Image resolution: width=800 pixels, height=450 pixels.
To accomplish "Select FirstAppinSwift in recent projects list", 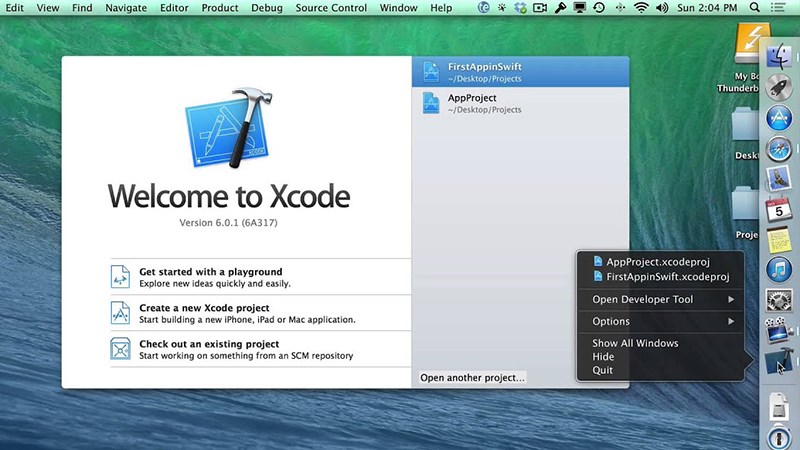I will (520, 71).
